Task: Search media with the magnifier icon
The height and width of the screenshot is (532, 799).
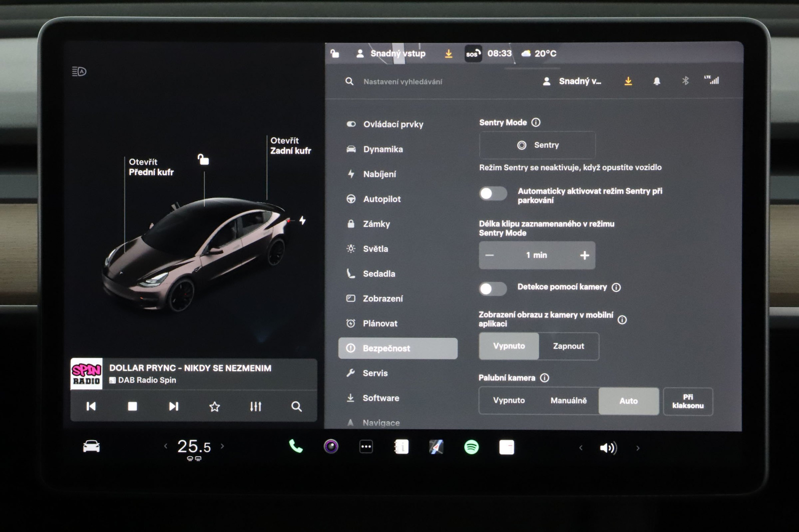Action: click(297, 407)
